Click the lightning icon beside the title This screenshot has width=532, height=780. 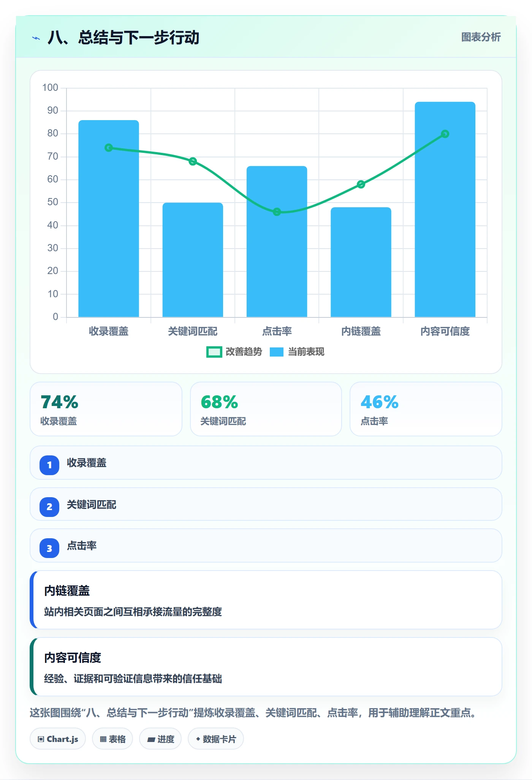36,38
